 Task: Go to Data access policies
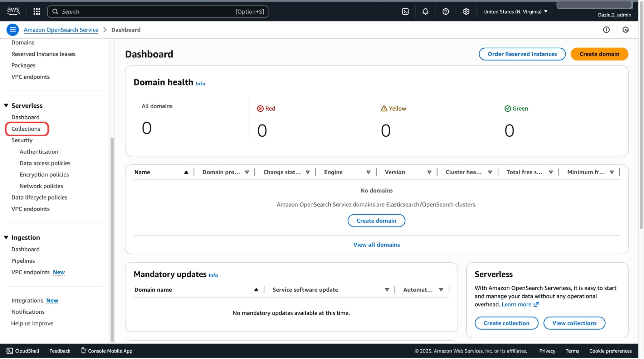45,163
